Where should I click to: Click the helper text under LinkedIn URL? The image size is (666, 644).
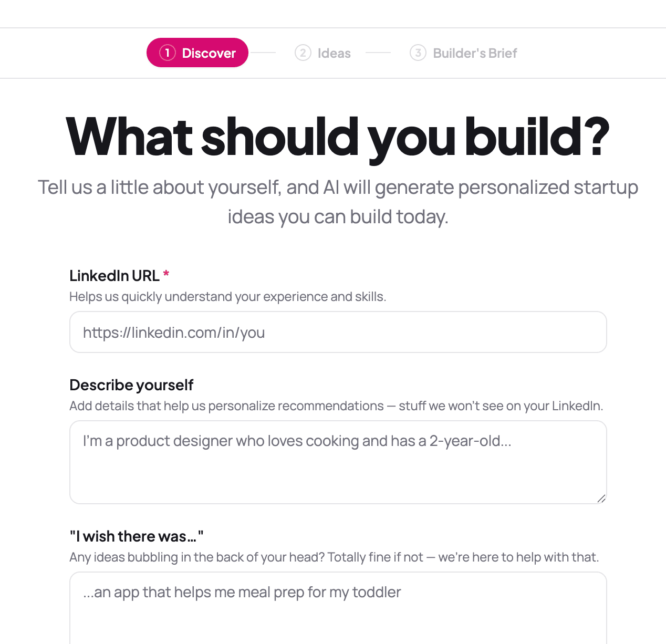[227, 297]
